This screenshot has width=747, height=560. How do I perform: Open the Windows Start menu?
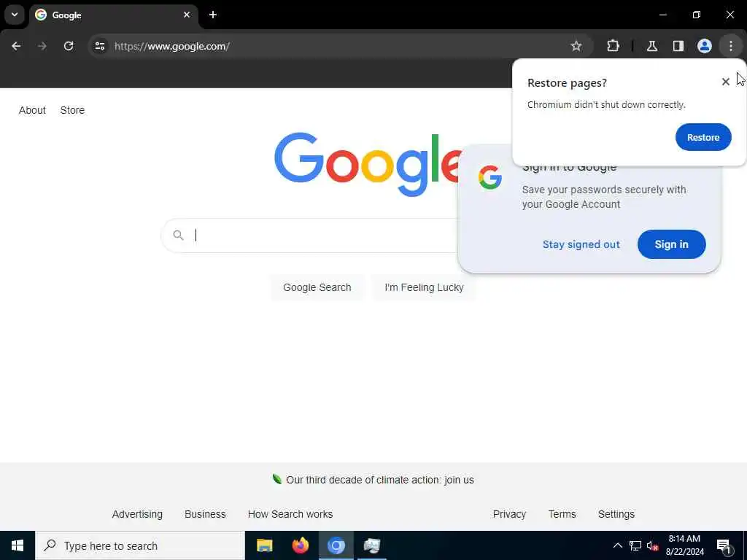click(18, 545)
